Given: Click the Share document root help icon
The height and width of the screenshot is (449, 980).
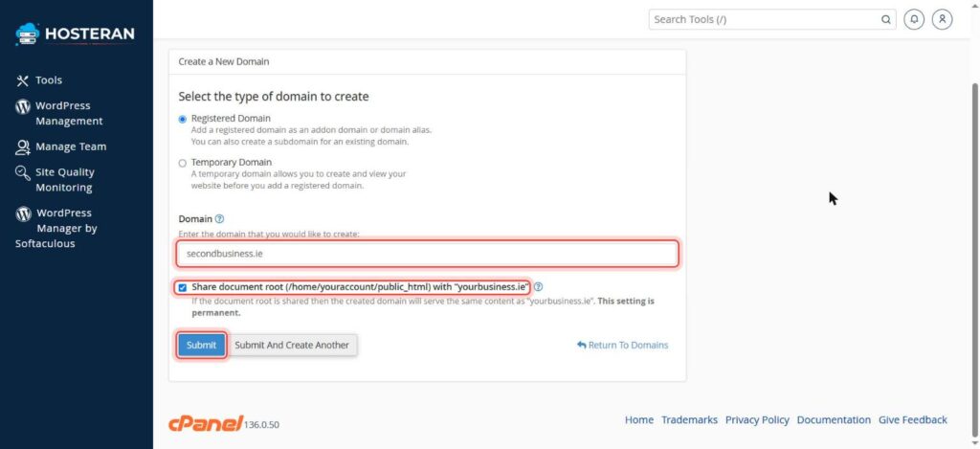Looking at the screenshot, I should click(538, 287).
